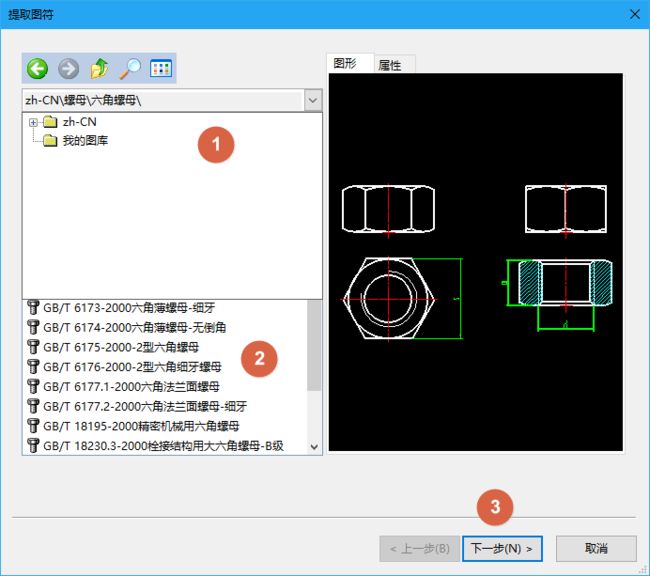Click the zh-CN\螺母\六角螺母\ path field
Screen dimensions: 650x576
[x=163, y=100]
